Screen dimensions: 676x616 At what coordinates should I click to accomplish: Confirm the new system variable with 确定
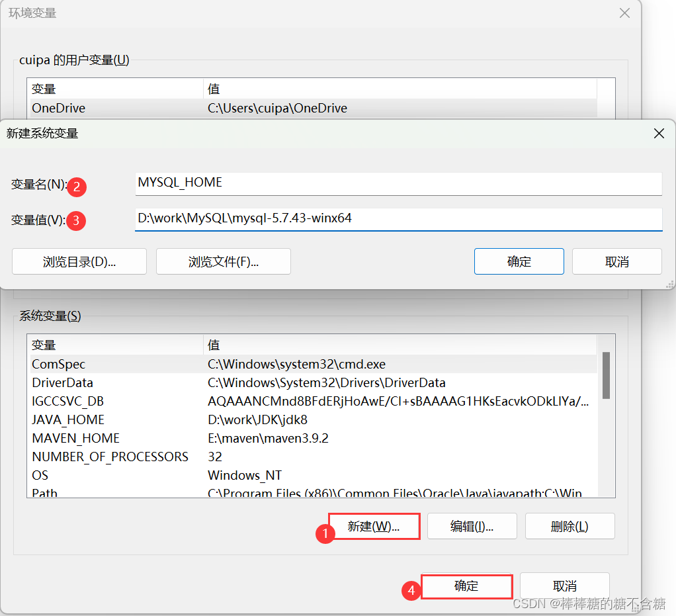pyautogui.click(x=519, y=261)
